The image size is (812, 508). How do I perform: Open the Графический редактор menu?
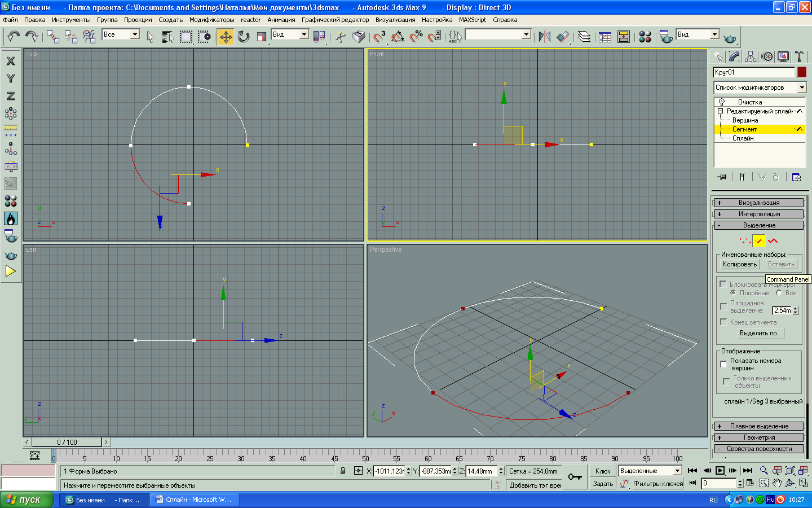pyautogui.click(x=335, y=20)
